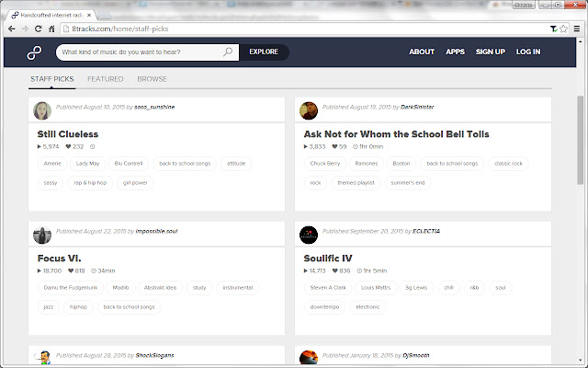
Task: Select the Boston tag
Action: click(401, 164)
